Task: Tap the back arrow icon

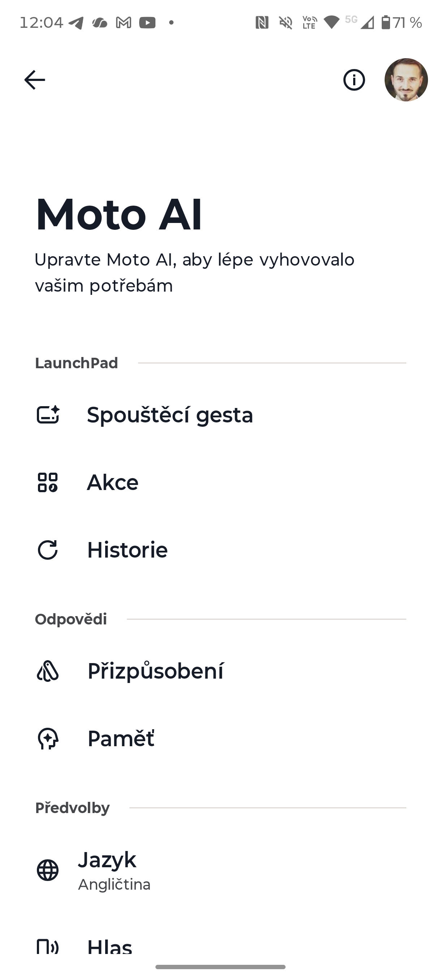Action: [35, 80]
